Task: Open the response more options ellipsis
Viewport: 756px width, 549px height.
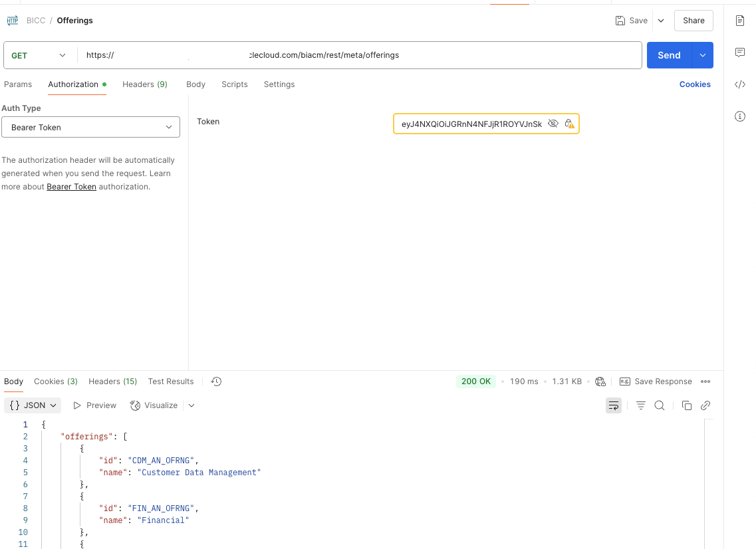Action: pyautogui.click(x=705, y=382)
